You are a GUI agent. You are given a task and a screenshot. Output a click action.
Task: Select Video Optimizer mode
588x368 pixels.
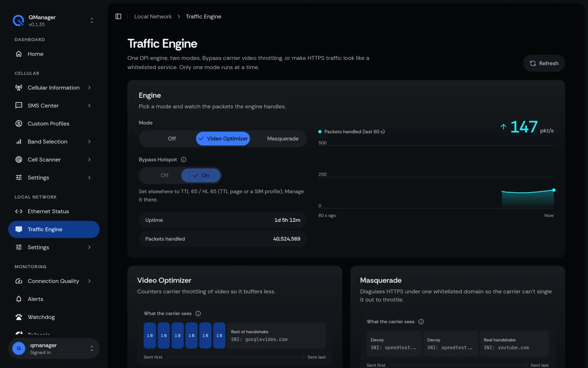[x=223, y=139]
